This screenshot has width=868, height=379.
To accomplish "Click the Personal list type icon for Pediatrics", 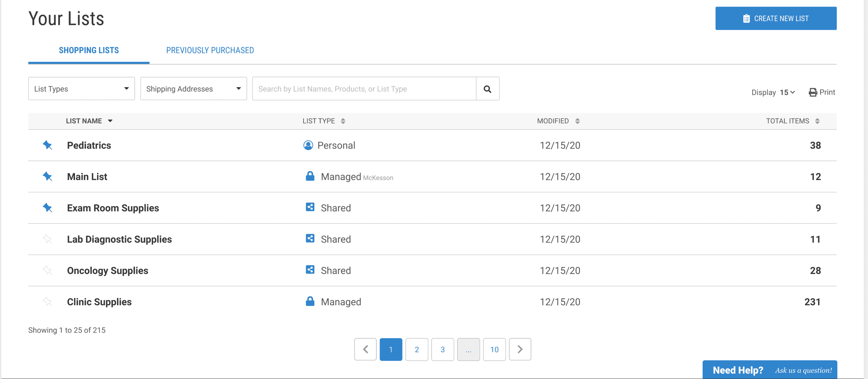I will tap(308, 145).
